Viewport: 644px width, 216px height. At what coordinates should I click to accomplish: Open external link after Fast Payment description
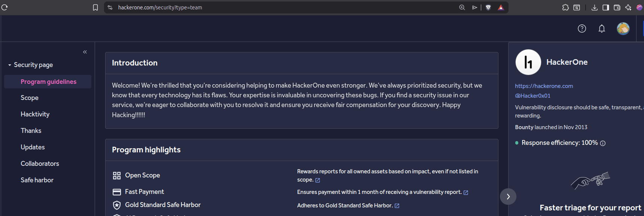[466, 192]
